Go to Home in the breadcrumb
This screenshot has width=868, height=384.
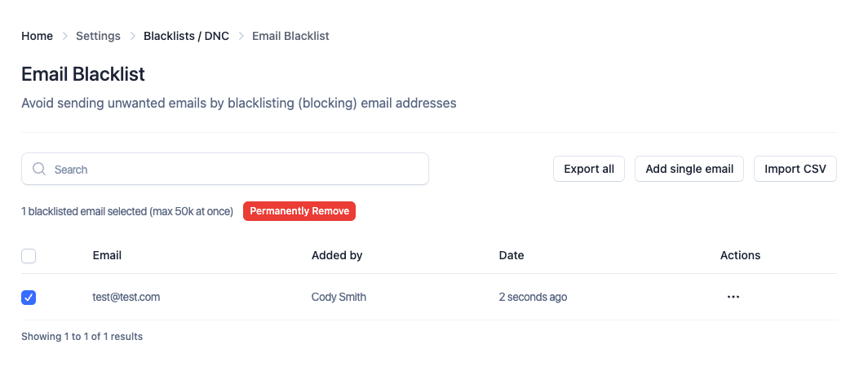click(37, 36)
